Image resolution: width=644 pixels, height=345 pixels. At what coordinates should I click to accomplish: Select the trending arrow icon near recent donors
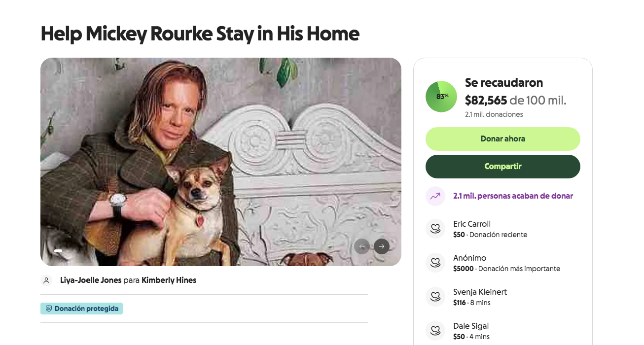(x=435, y=196)
